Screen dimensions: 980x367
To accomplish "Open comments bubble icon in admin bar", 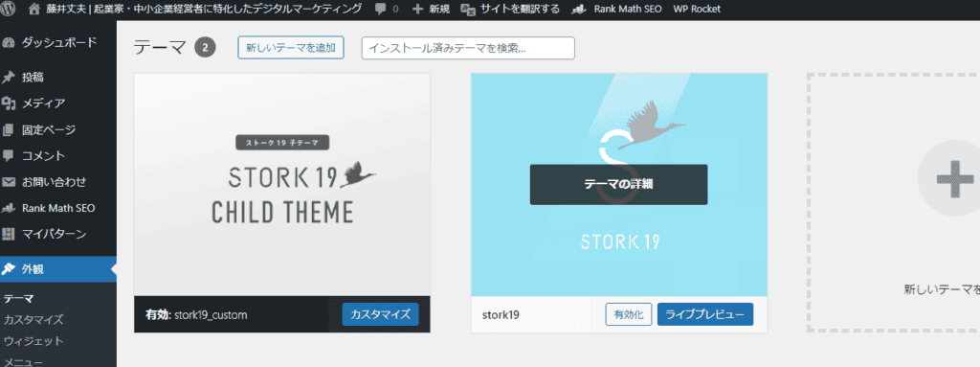I will [x=381, y=10].
